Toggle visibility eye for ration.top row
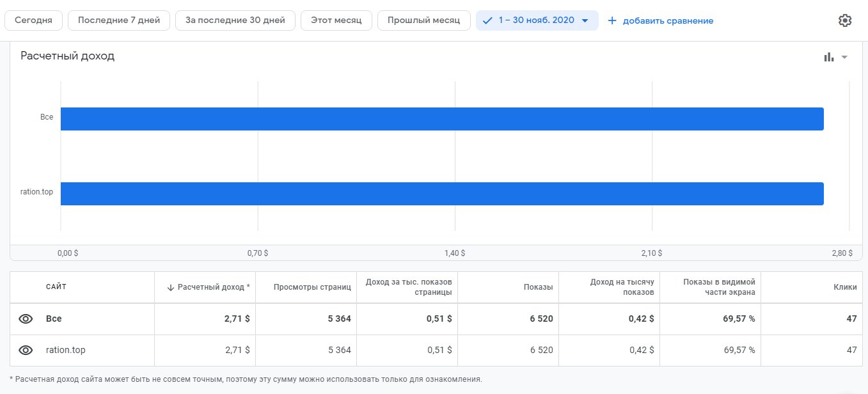Screen dimensions: 868x394 pyautogui.click(x=26, y=351)
